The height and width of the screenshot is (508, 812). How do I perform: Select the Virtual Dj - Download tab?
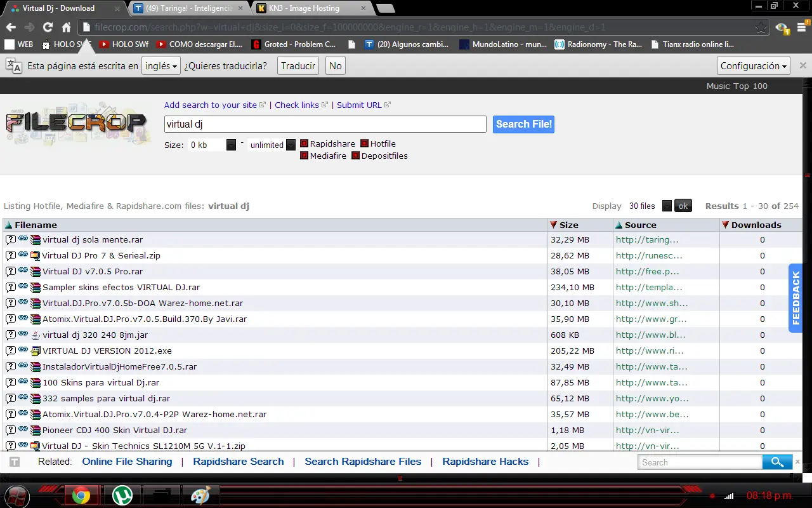tap(65, 8)
